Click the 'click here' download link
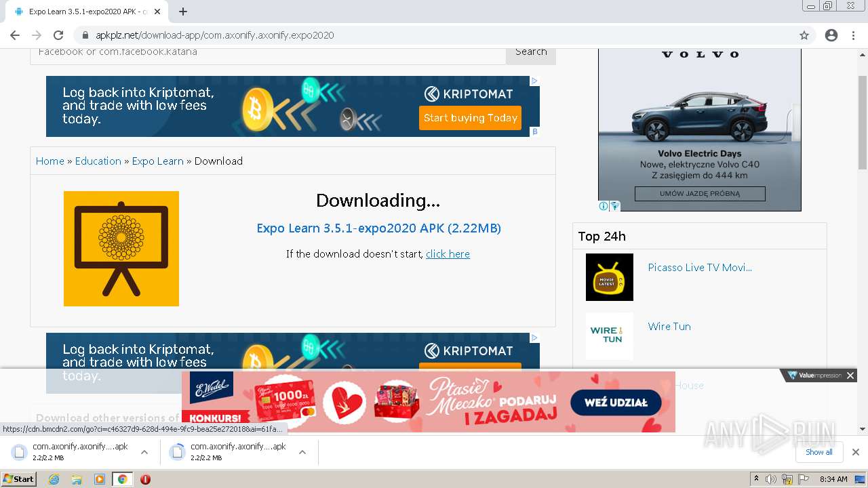The height and width of the screenshot is (488, 868). coord(448,254)
